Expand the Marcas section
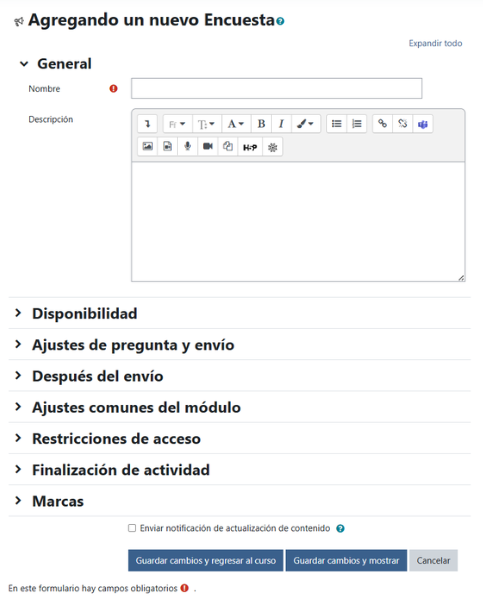 point(18,501)
